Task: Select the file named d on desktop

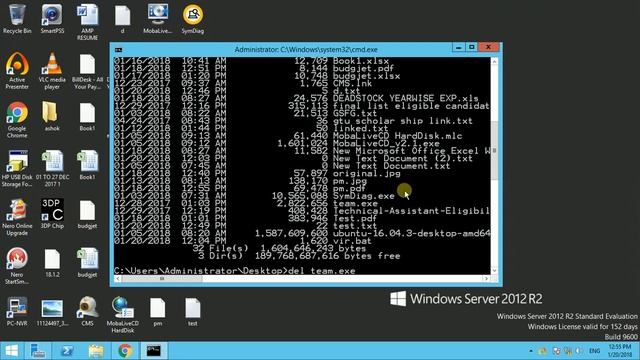Action: coord(122,19)
